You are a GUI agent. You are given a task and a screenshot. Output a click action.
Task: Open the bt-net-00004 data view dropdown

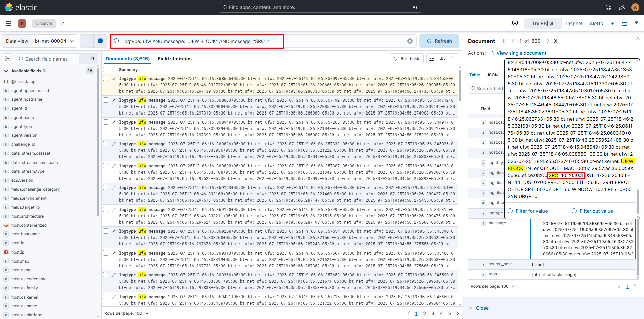54,41
